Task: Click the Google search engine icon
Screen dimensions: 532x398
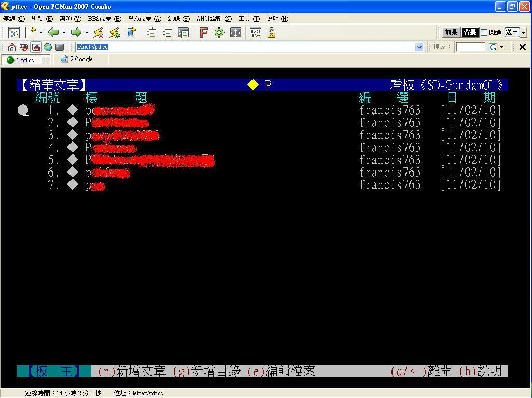Action: click(493, 47)
